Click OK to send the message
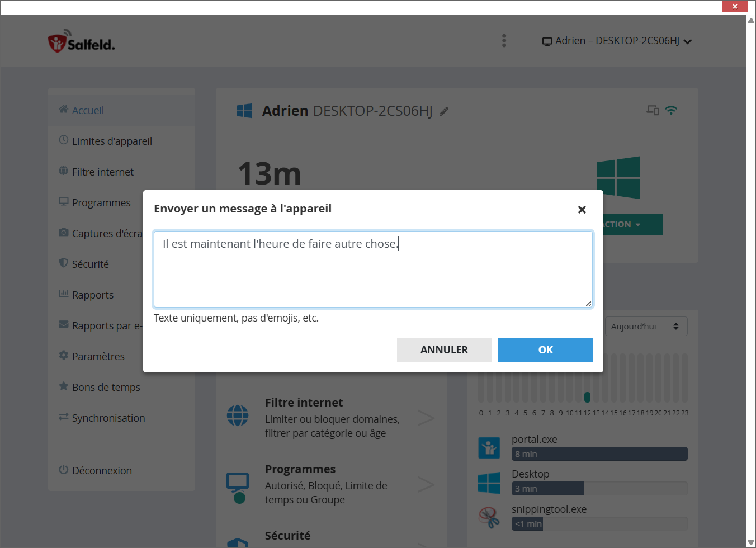Viewport: 756px width, 548px height. pyautogui.click(x=545, y=349)
